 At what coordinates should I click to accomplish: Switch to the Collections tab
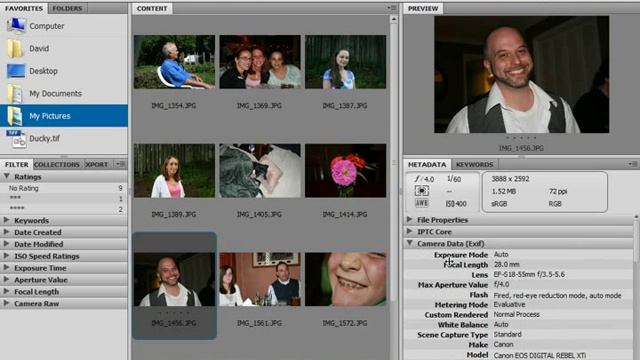click(57, 164)
